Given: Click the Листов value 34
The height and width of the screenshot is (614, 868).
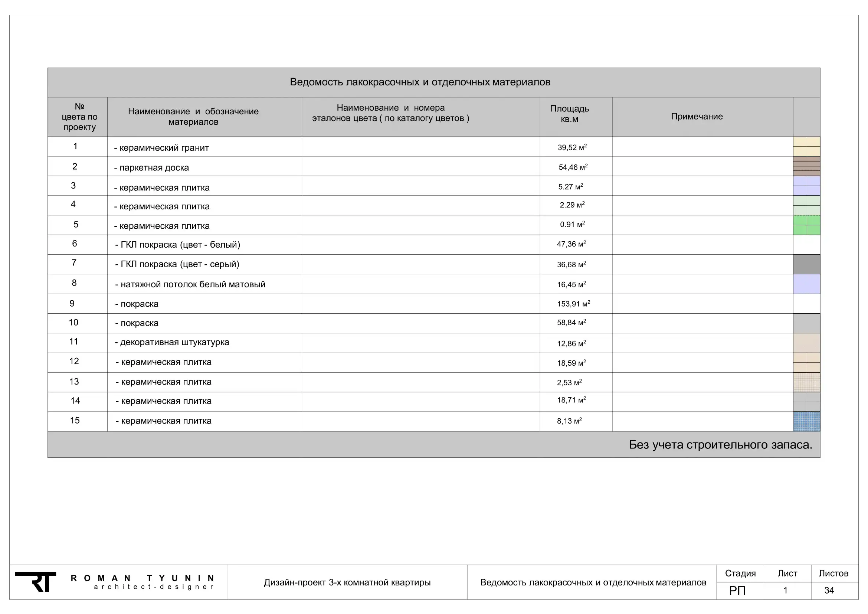Looking at the screenshot, I should (x=829, y=591).
